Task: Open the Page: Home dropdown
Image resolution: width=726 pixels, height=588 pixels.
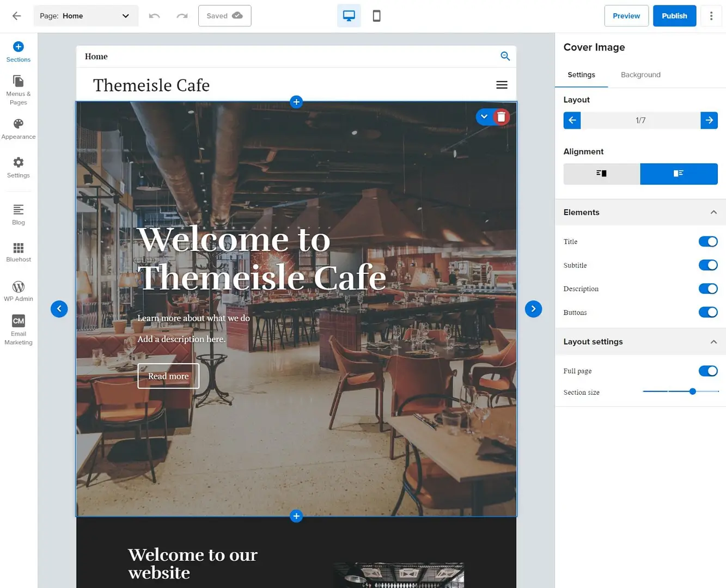Action: [x=86, y=16]
